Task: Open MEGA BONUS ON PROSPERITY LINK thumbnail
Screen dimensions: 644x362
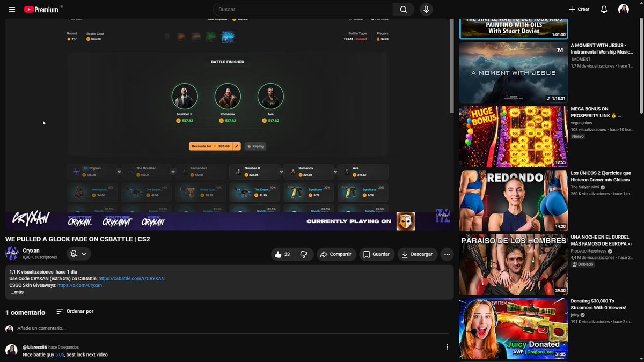Action: (513, 137)
